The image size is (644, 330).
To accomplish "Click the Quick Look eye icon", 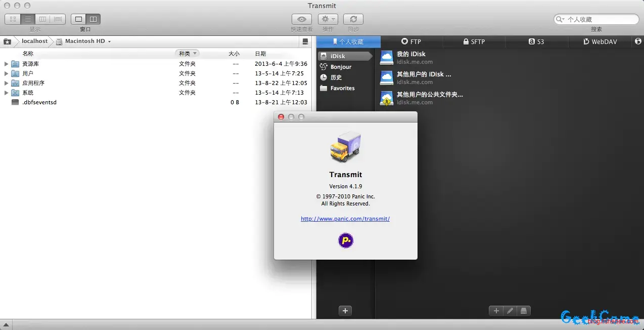I will 302,19.
